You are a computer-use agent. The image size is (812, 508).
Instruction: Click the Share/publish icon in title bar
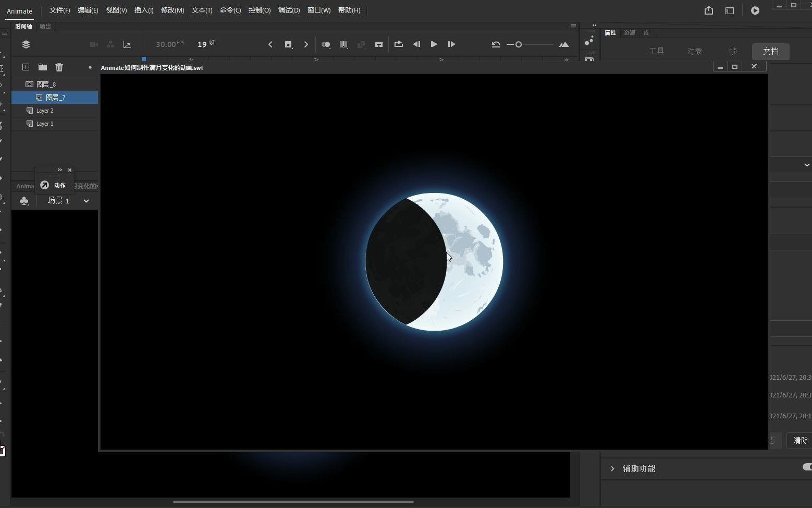tap(709, 10)
